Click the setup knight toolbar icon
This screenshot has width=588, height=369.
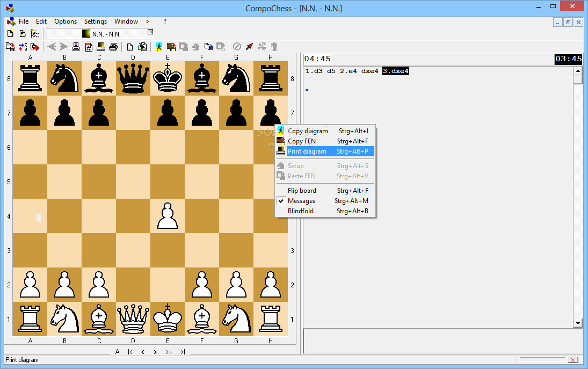[x=195, y=47]
